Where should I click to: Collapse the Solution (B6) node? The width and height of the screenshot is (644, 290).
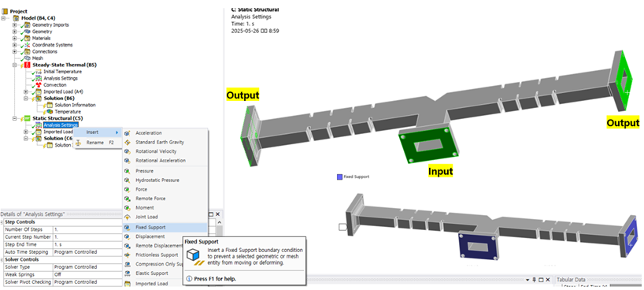pyautogui.click(x=26, y=99)
